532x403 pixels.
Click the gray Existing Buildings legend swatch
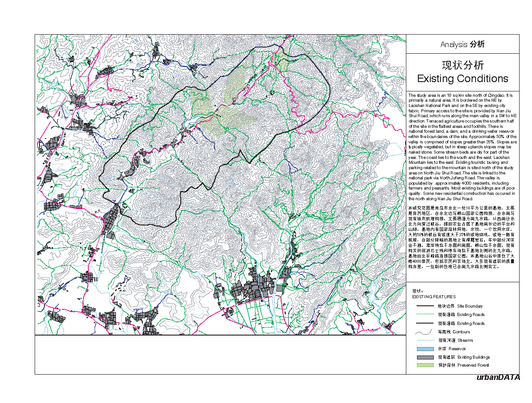[x=425, y=357]
